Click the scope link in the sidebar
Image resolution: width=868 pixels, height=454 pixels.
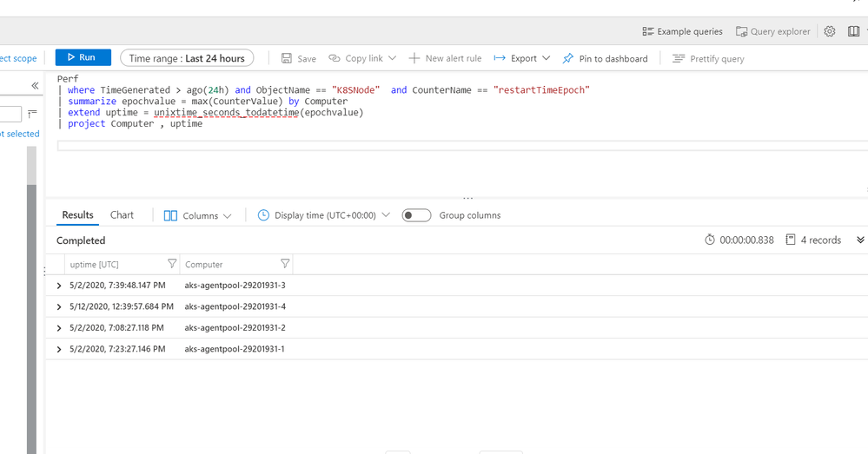pyautogui.click(x=18, y=58)
